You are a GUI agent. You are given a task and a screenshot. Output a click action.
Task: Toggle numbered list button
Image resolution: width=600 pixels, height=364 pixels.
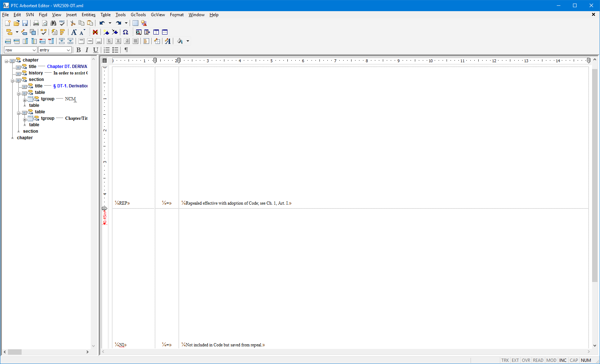pos(107,50)
